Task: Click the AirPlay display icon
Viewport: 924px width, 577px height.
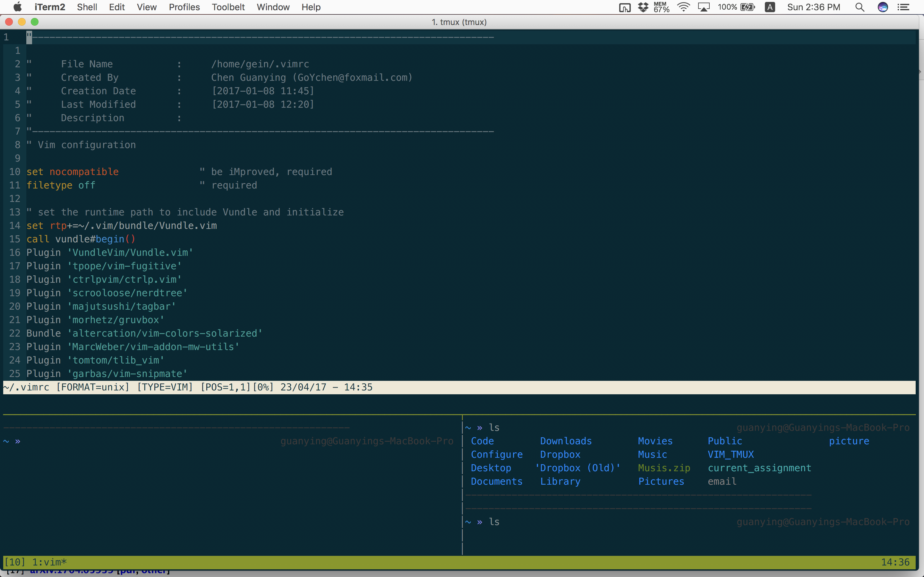Action: (703, 7)
